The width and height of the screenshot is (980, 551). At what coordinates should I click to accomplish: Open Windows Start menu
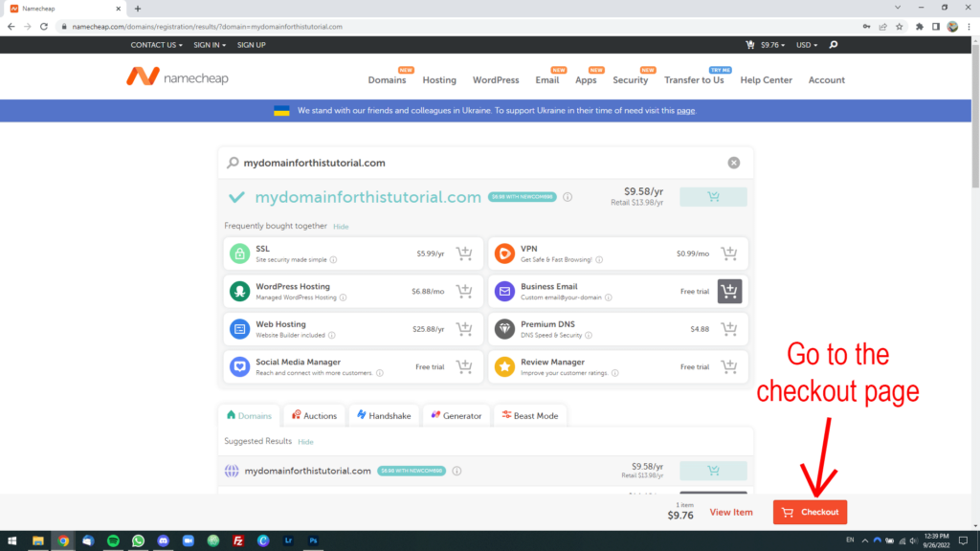[11, 541]
